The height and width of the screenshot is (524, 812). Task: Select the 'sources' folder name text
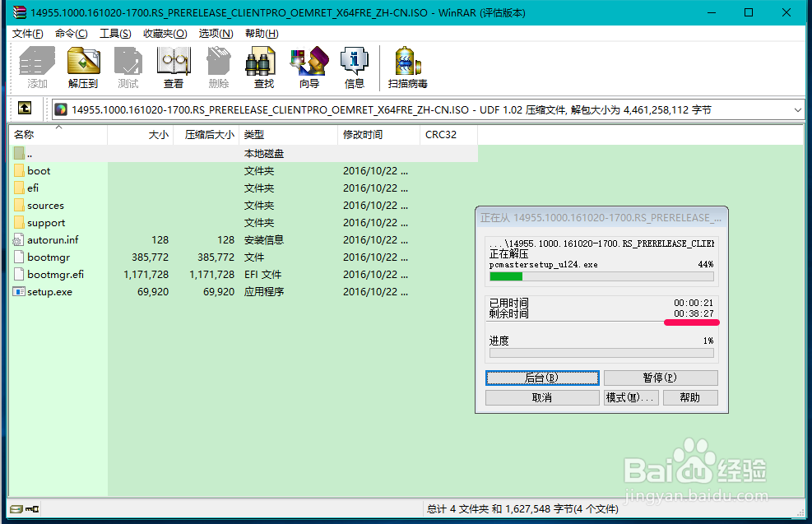pyautogui.click(x=45, y=206)
